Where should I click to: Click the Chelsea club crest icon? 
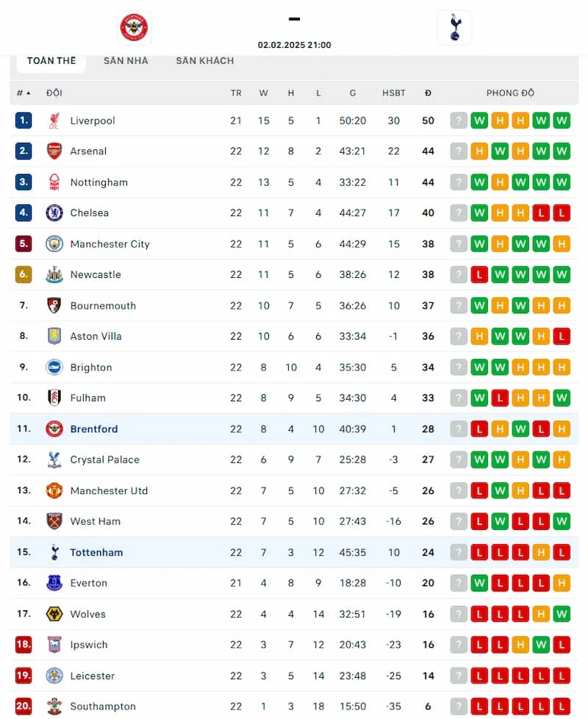[x=54, y=213]
